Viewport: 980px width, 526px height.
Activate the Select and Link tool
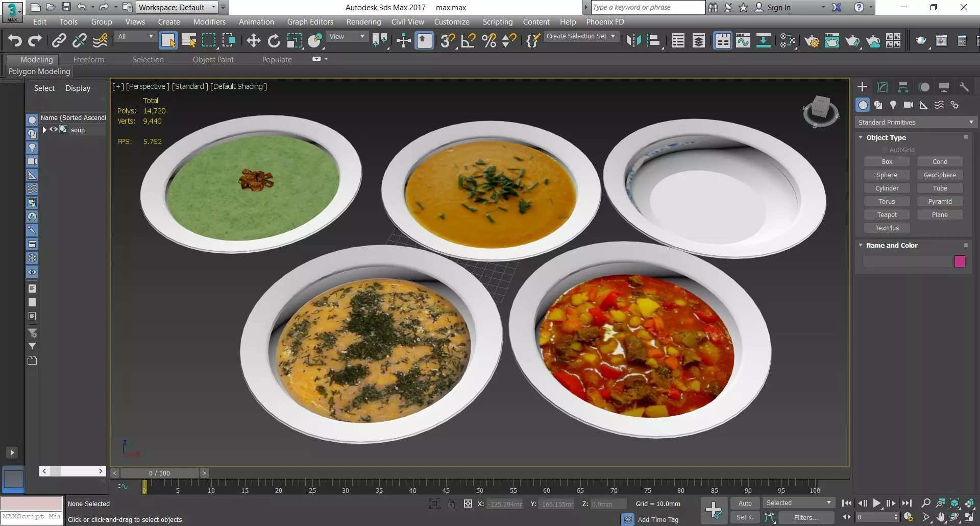[59, 41]
